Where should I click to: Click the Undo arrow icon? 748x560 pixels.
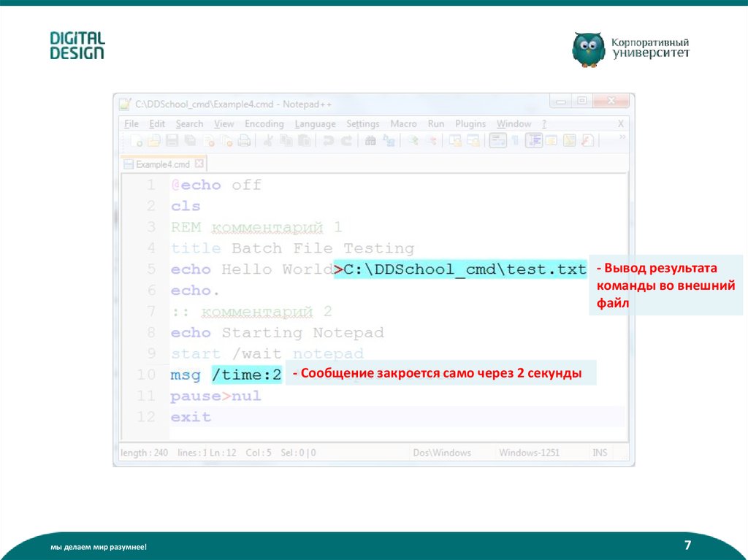[329, 141]
